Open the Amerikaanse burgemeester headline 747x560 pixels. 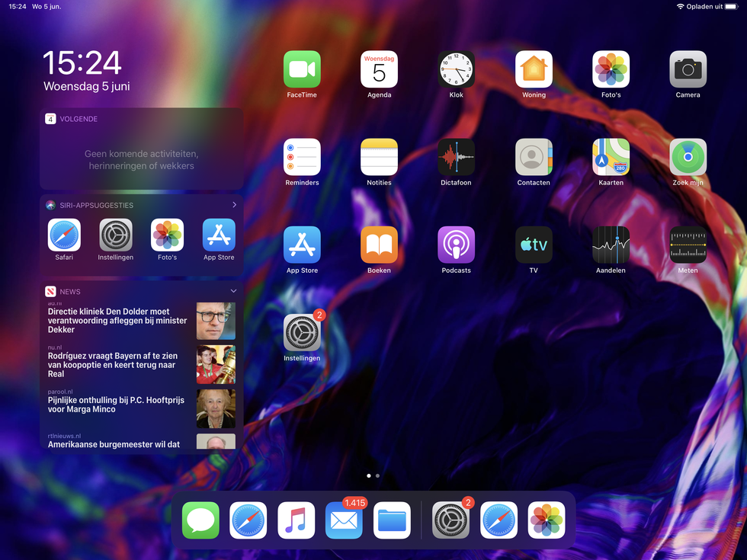pos(114,444)
